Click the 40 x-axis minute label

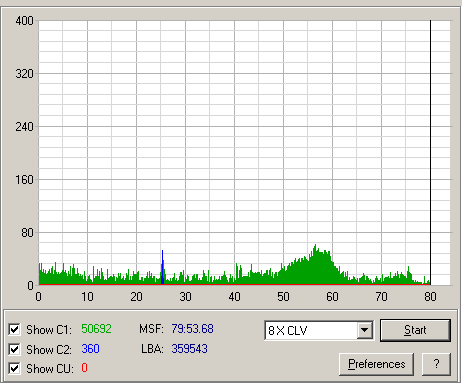(234, 296)
